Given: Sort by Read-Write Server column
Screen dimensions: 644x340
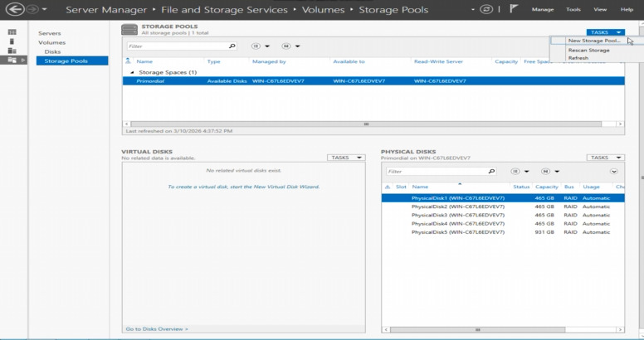Looking at the screenshot, I should coord(438,61).
